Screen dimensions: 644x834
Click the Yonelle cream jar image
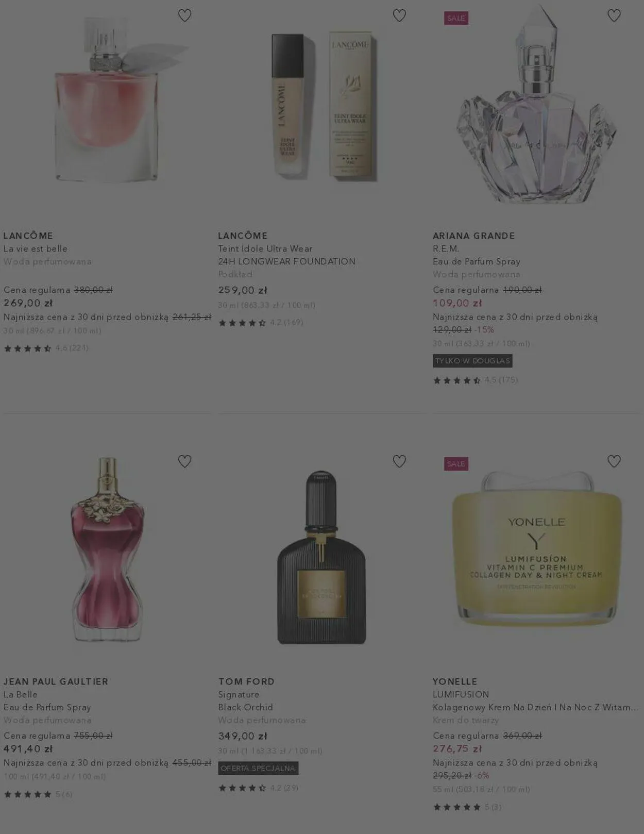pyautogui.click(x=536, y=549)
